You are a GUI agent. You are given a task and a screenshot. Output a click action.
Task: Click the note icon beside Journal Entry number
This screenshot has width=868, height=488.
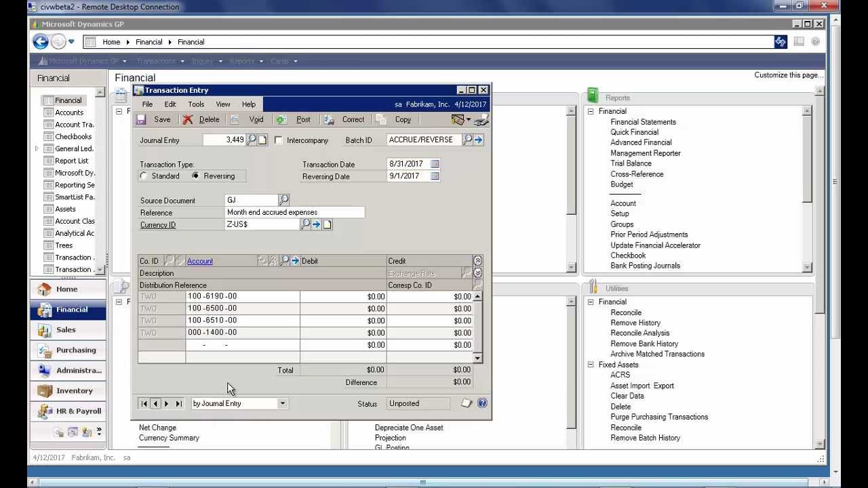262,140
